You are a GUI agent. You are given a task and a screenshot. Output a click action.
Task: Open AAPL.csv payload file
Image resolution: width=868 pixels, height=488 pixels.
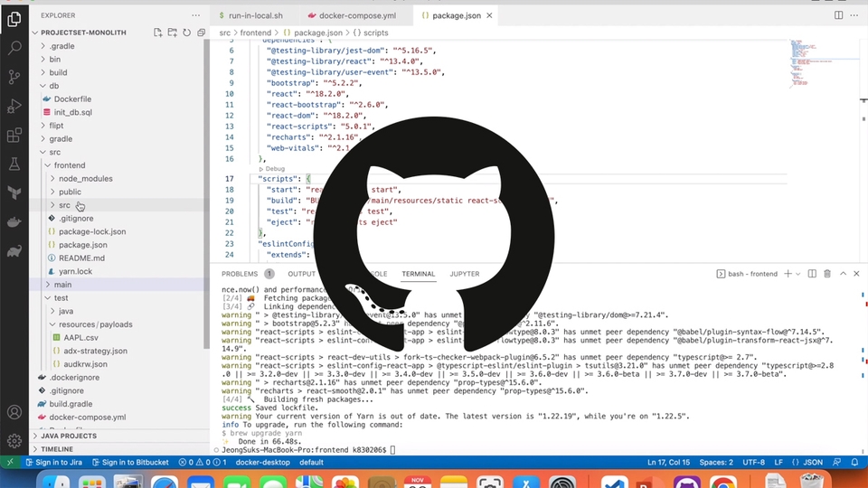(80, 337)
